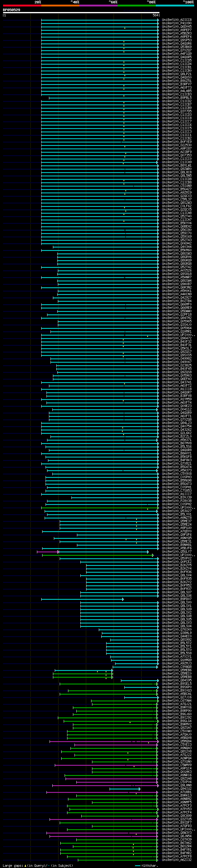Click label UniRef100_A4F1Q9
The image size is (197, 868).
177,54
